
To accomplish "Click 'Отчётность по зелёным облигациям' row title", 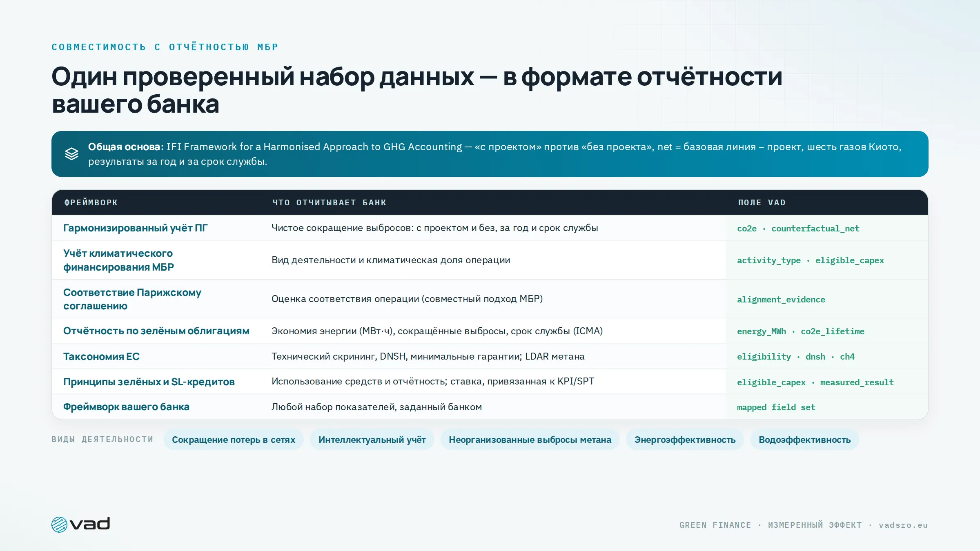I will pyautogui.click(x=156, y=331).
